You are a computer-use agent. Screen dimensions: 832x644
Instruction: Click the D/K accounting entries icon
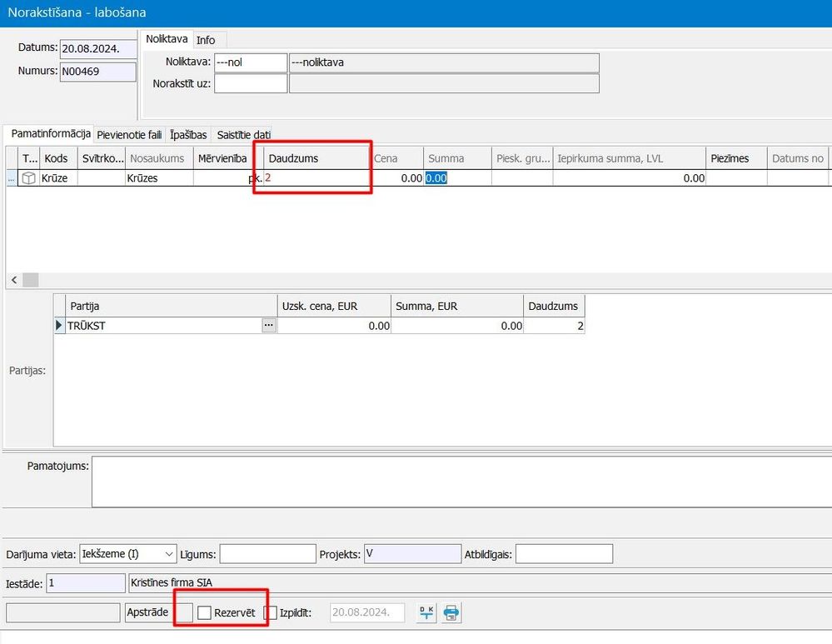click(426, 613)
